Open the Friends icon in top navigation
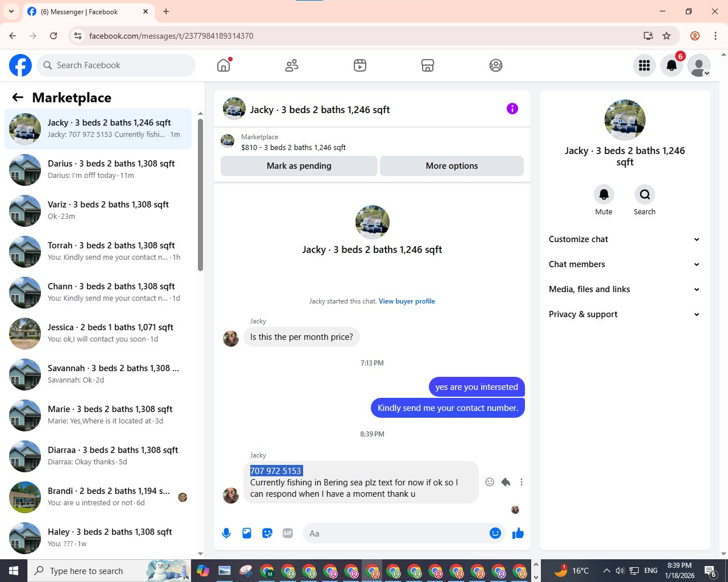Viewport: 728px width, 582px height. pos(292,65)
